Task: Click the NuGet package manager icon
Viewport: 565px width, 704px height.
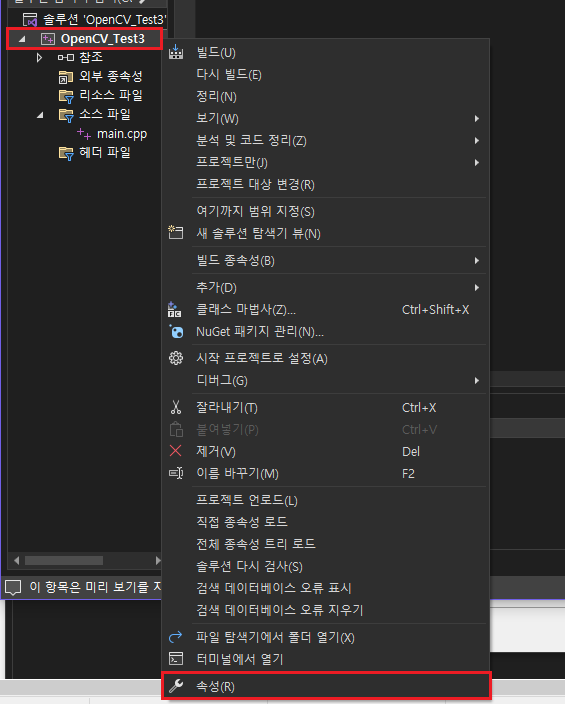Action: coord(176,331)
